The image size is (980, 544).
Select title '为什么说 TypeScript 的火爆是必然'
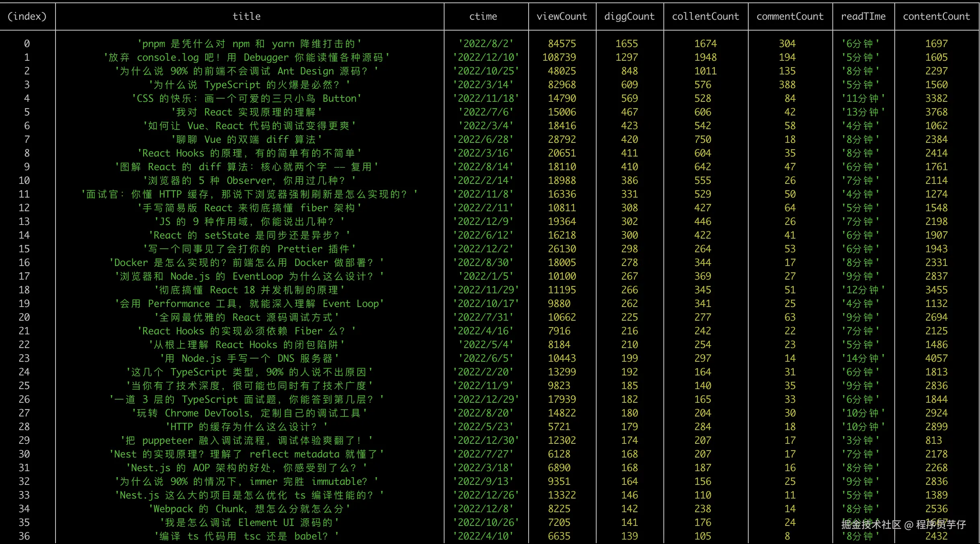click(x=249, y=85)
